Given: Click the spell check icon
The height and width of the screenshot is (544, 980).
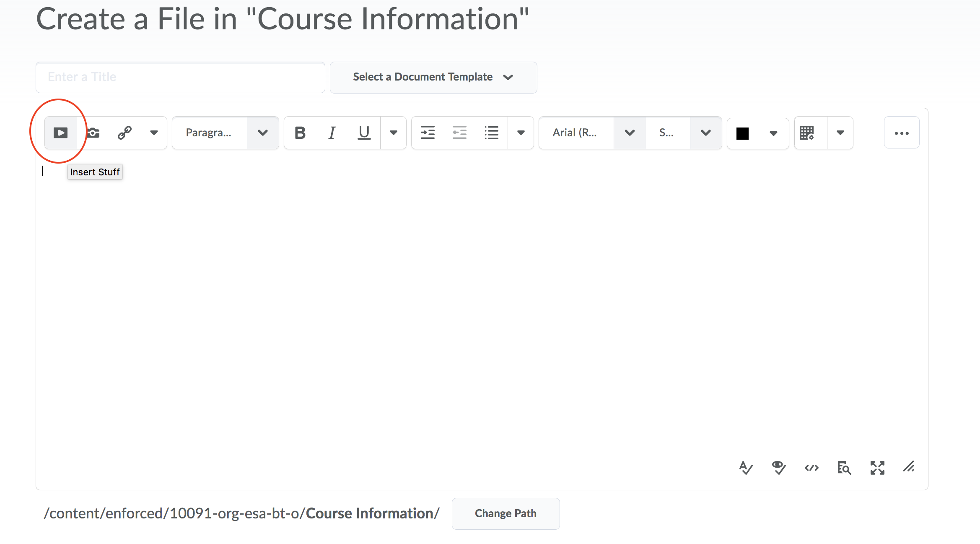Looking at the screenshot, I should click(746, 468).
